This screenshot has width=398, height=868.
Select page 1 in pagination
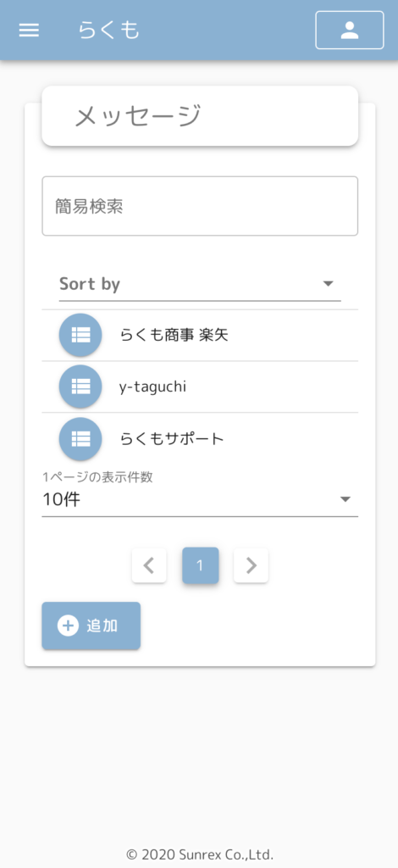(200, 565)
